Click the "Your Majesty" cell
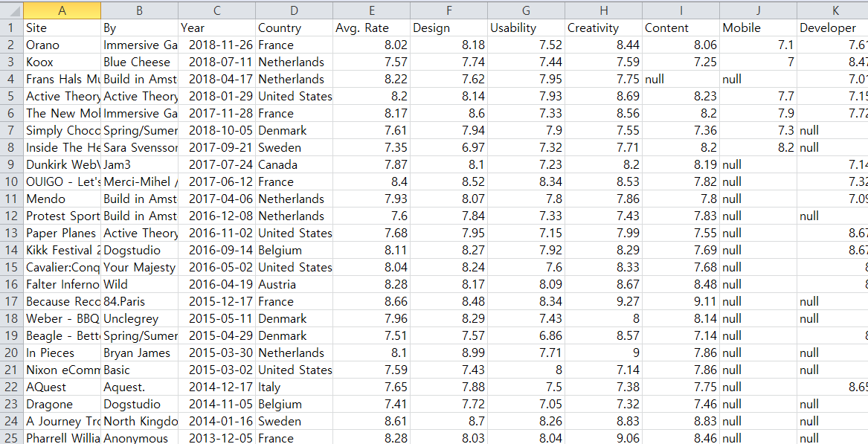The width and height of the screenshot is (868, 444). point(140,268)
